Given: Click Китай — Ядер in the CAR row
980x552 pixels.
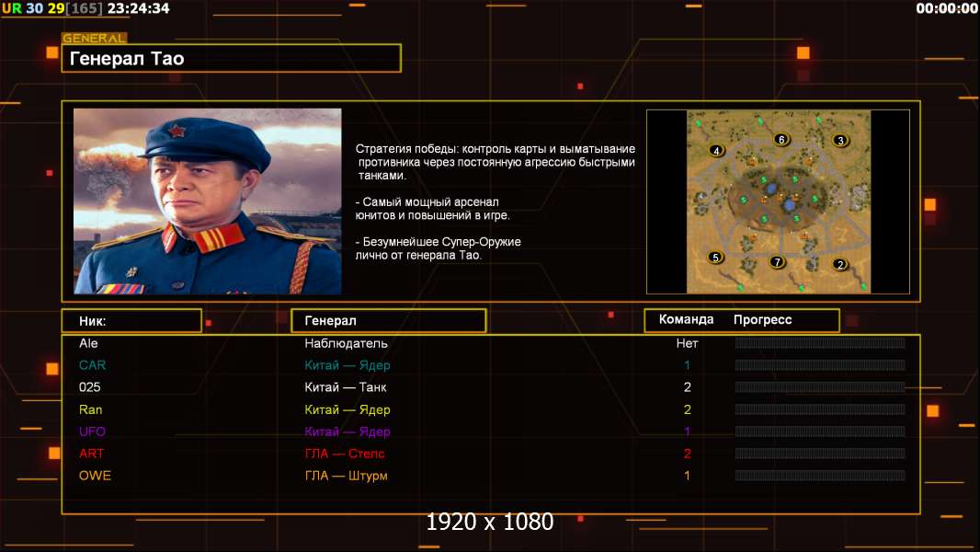Looking at the screenshot, I should [x=347, y=365].
